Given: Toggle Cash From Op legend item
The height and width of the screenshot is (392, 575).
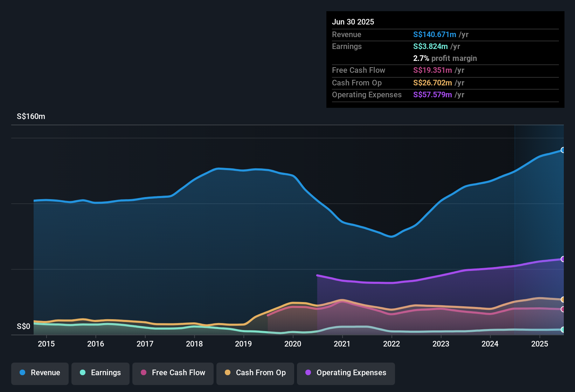Looking at the screenshot, I should coord(255,373).
